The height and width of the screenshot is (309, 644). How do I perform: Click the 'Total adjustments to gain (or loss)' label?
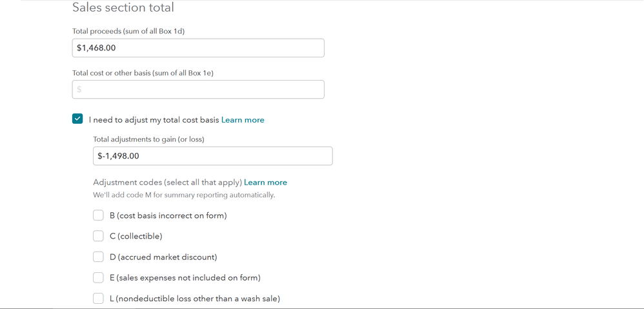[x=148, y=139]
